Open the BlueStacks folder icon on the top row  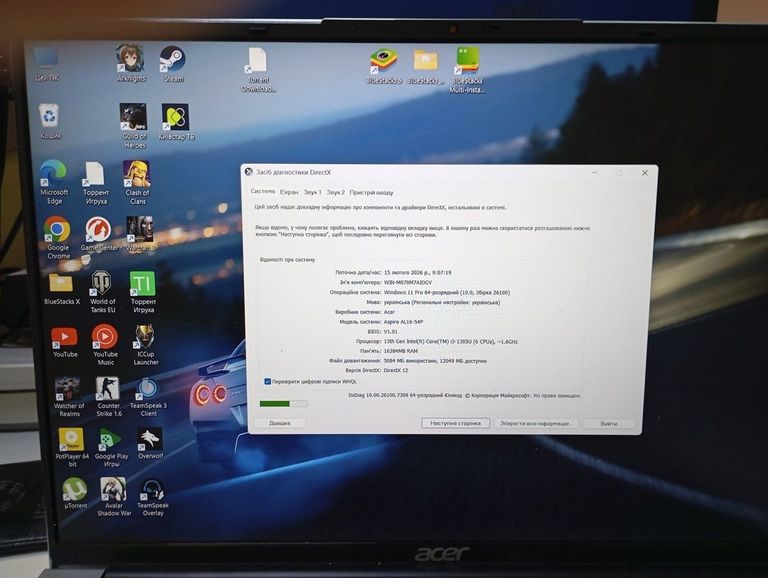[x=426, y=66]
